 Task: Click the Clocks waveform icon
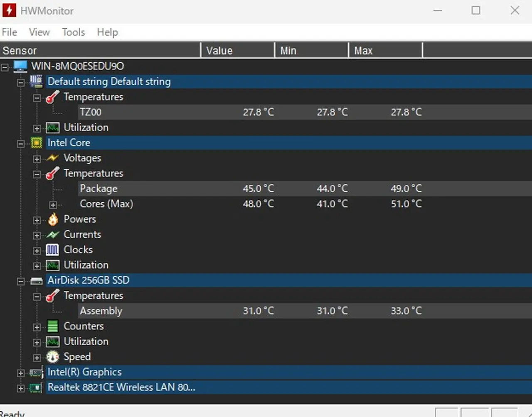tap(52, 250)
